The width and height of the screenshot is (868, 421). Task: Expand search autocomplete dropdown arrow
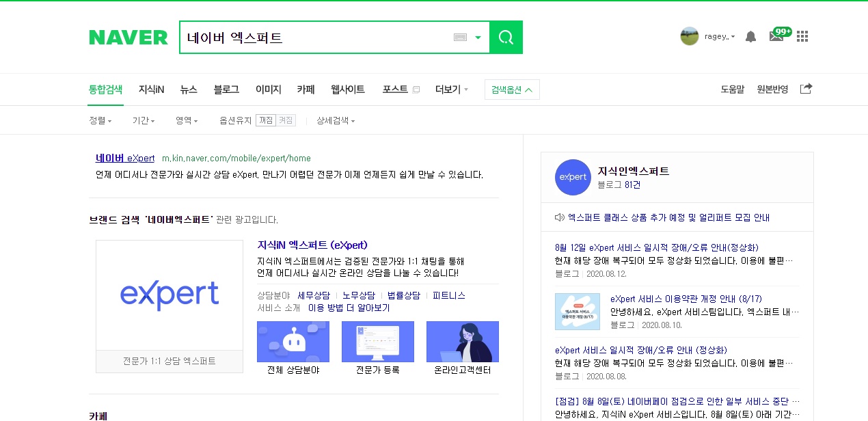tap(478, 38)
